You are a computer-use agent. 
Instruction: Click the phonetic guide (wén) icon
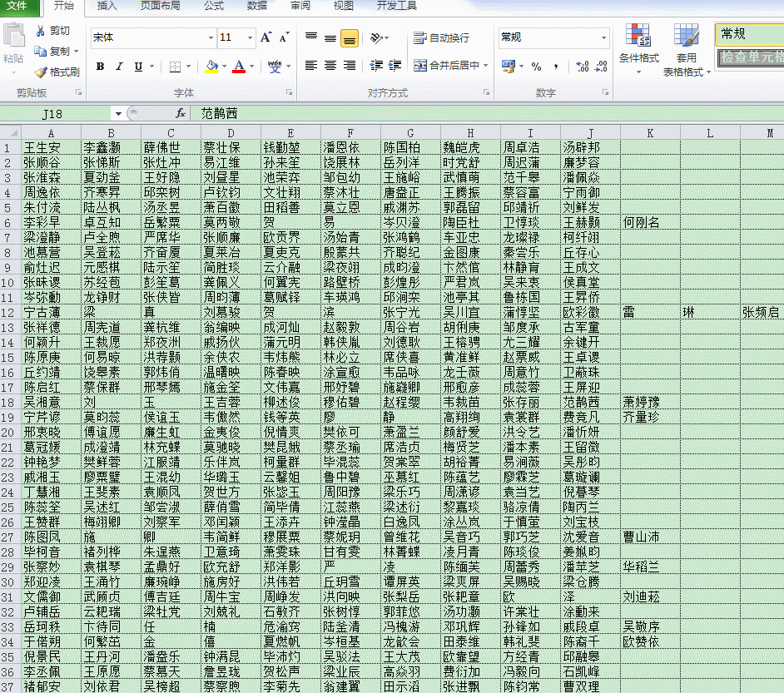click(x=275, y=67)
